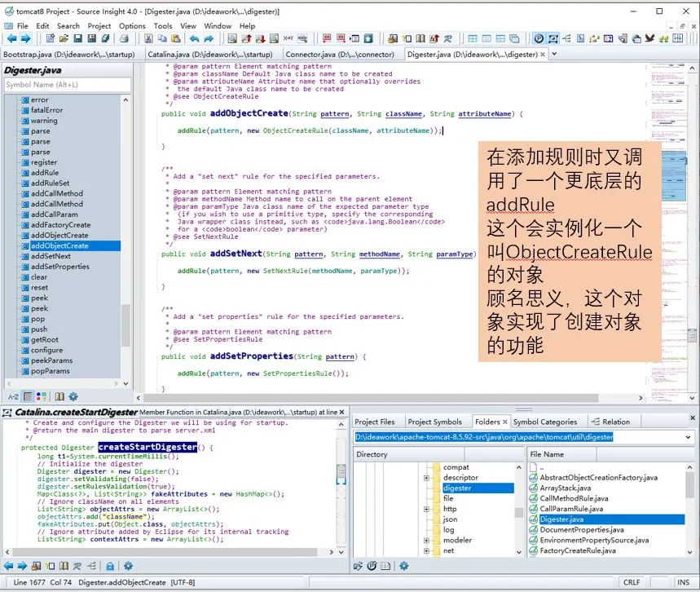Viewport: 700px width, 592px height.
Task: Toggle the Context window toolbar icon
Action: point(553,39)
